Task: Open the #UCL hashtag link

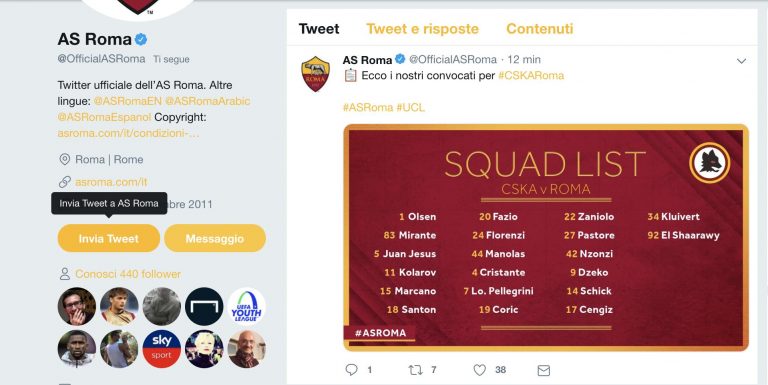Action: (410, 107)
